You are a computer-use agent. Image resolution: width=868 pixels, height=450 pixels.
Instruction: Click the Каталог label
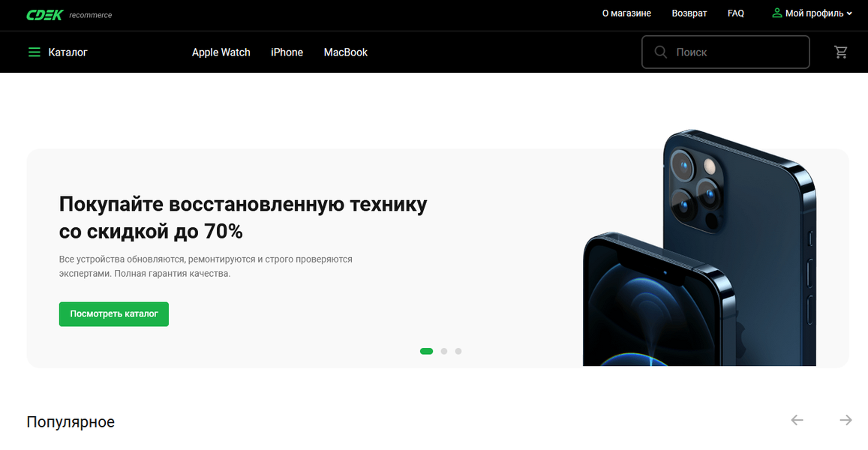tap(68, 52)
